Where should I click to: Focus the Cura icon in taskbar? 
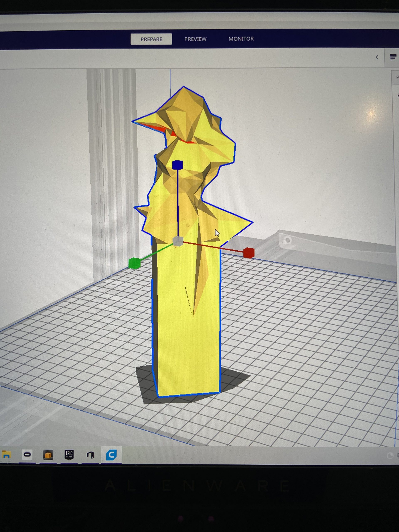(x=111, y=455)
